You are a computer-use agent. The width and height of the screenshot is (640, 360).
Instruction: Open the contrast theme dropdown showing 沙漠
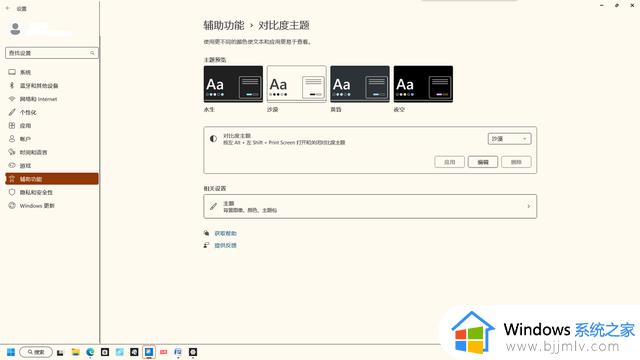point(509,139)
